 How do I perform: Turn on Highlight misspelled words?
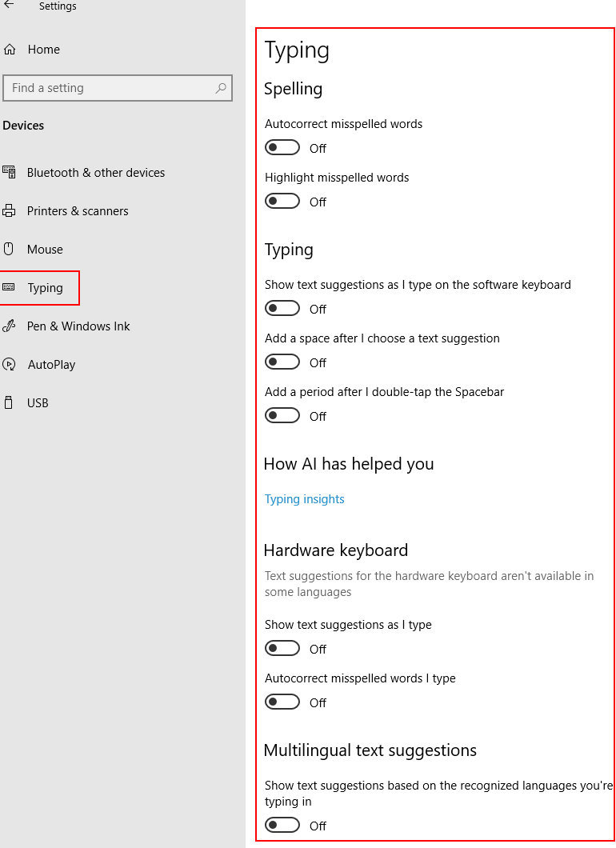click(282, 201)
